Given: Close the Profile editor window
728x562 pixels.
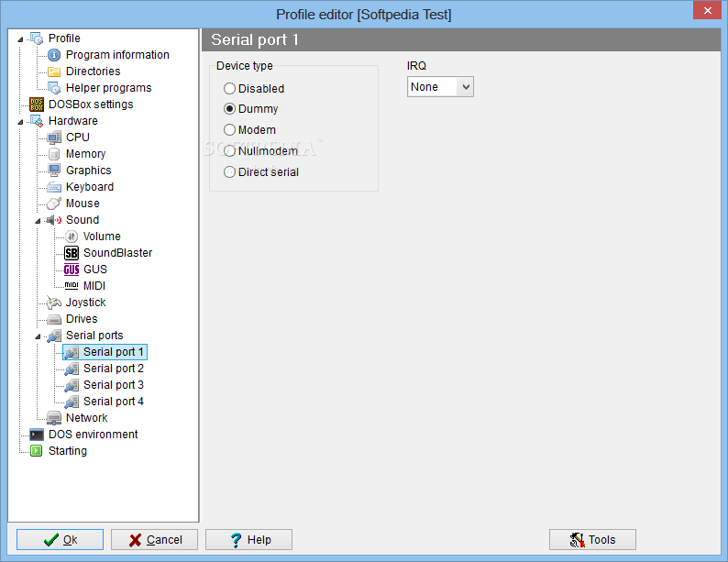Looking at the screenshot, I should [707, 10].
